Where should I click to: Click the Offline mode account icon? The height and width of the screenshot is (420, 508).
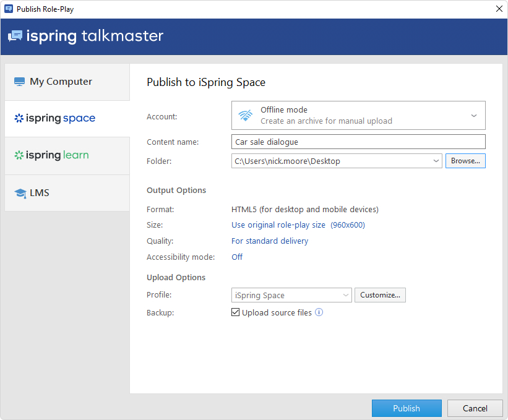[x=245, y=115]
